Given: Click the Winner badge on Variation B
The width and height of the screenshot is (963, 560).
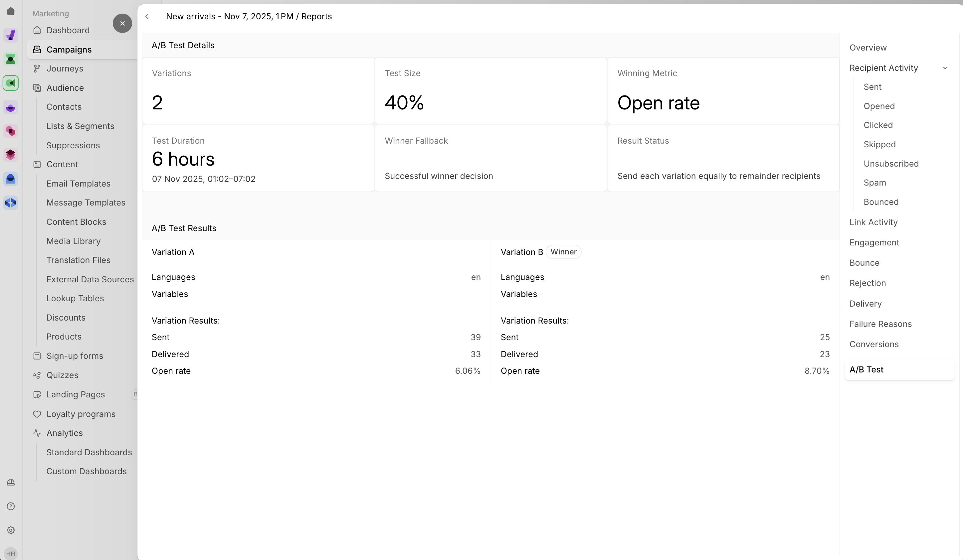Looking at the screenshot, I should click(563, 252).
